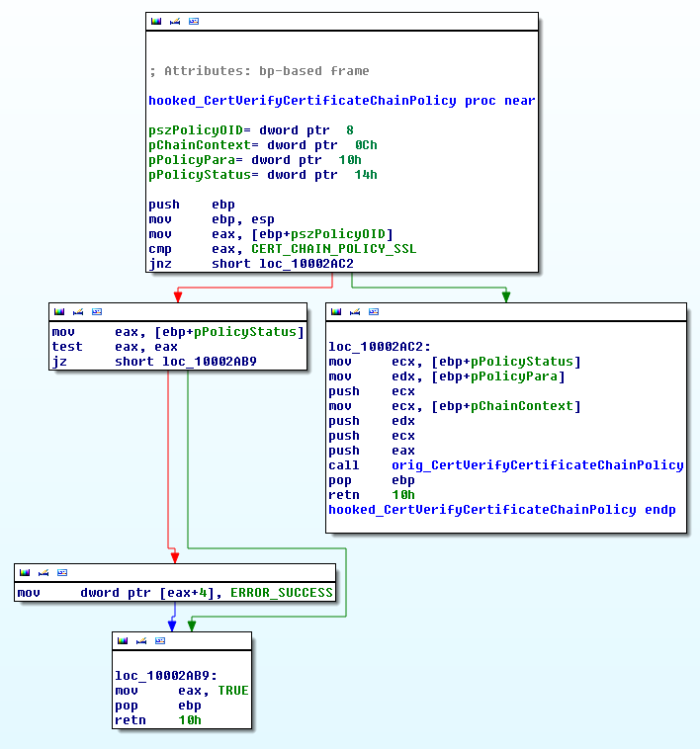The image size is (700, 749).
Task: Click the 'loc_10002AB9:' label
Action: pyautogui.click(x=166, y=676)
